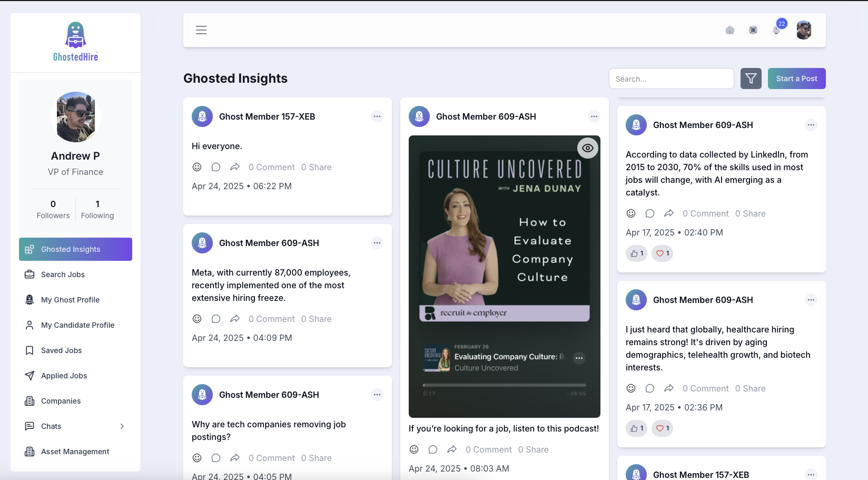Open episode options dots in the podcast player
This screenshot has width=868, height=480.
click(x=579, y=358)
